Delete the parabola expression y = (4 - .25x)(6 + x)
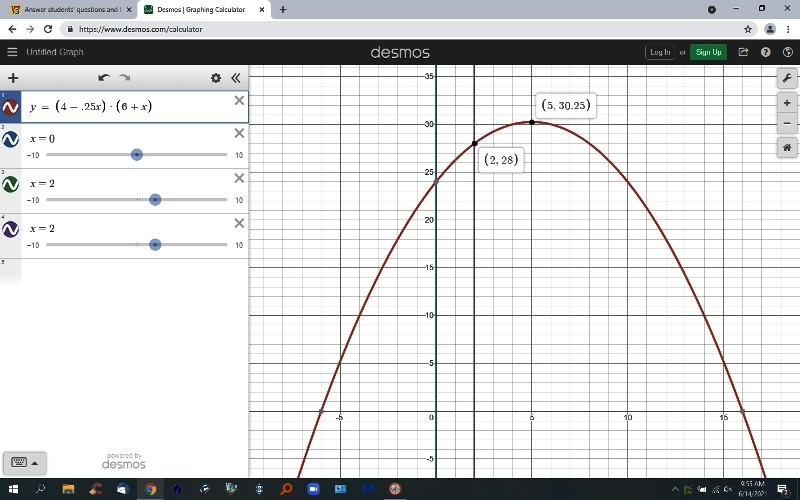Screen dimensions: 800x500 coord(239,101)
